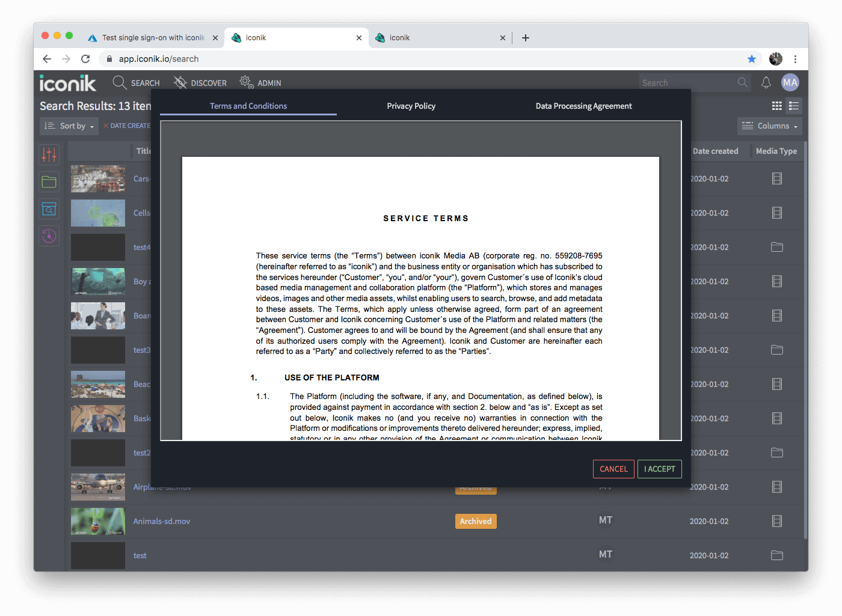Screen dimensions: 842x616
Task: Open the Columns dropdown
Action: pos(770,126)
